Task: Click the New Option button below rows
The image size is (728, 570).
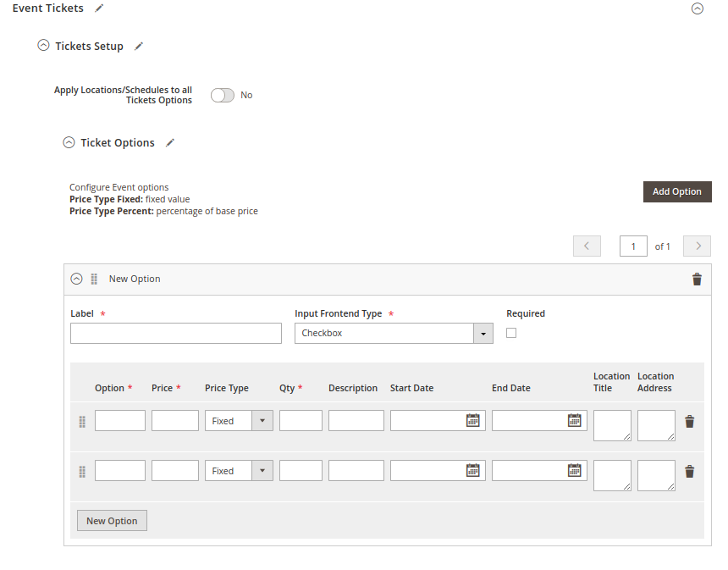Action: [112, 521]
